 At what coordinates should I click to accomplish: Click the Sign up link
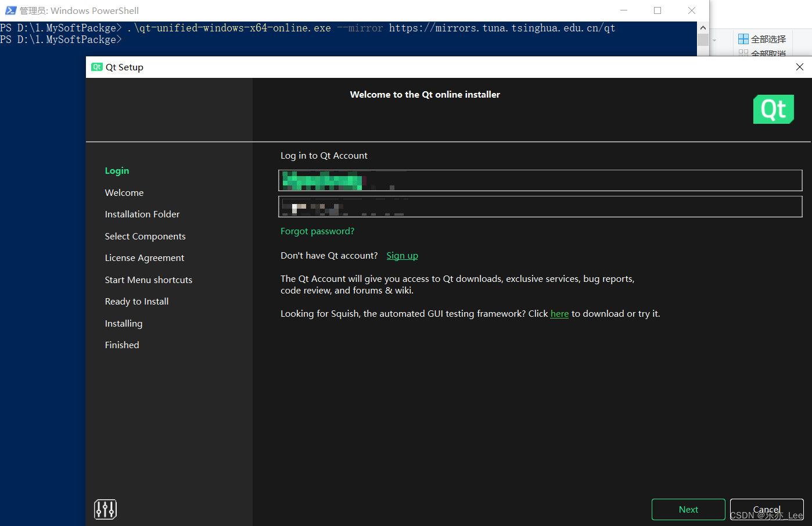point(402,256)
